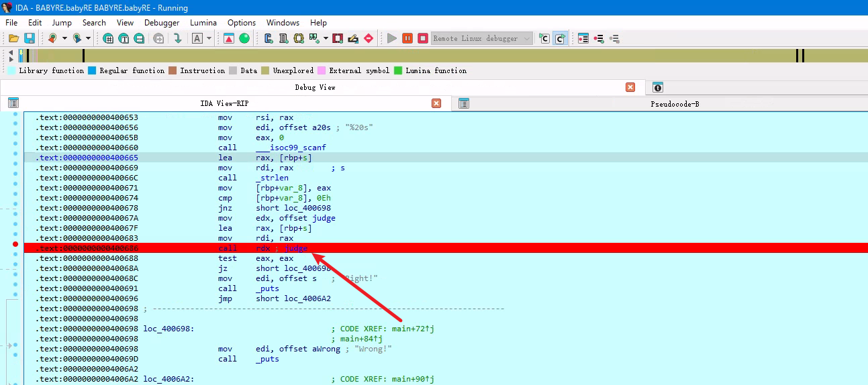
Task: Click the Open file folder icon
Action: click(x=13, y=38)
